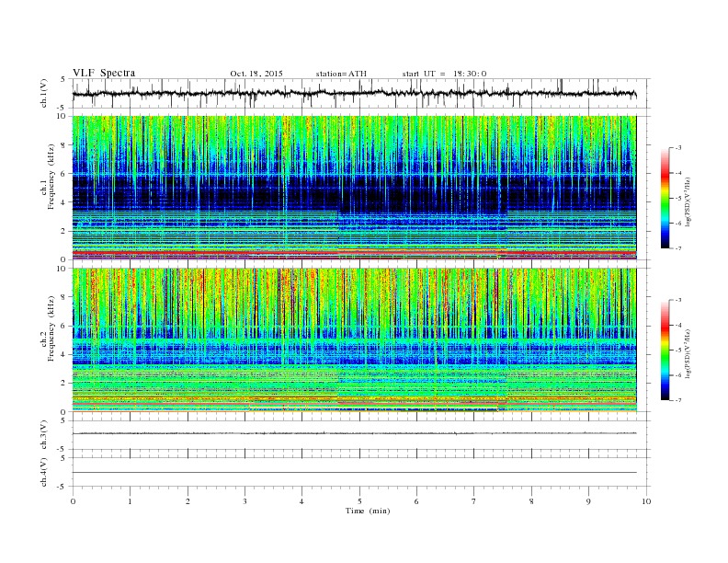The height and width of the screenshot is (563, 728).
Task: Click the time axis tick label '3'
Action: [x=245, y=501]
